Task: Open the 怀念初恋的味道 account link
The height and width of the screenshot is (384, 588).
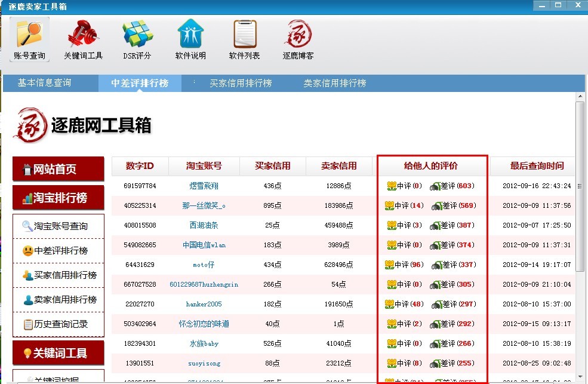Action: [204, 324]
